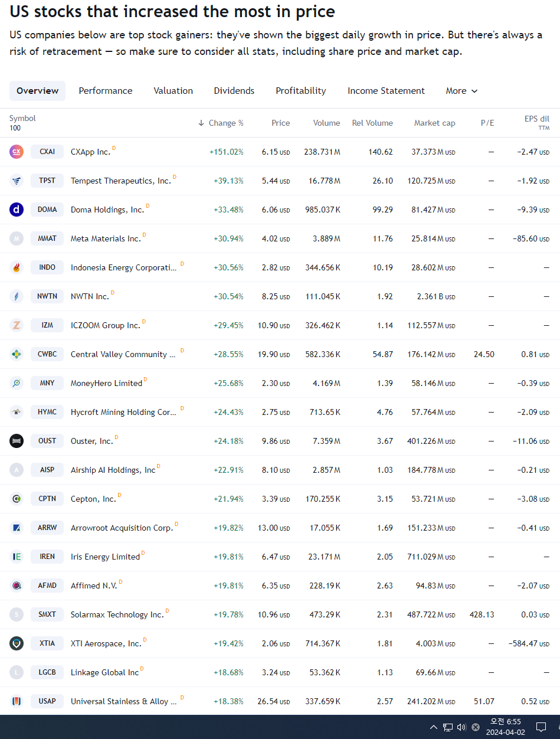560x739 pixels.
Task: Click the Universal Stainless logo icon
Action: pos(17,701)
